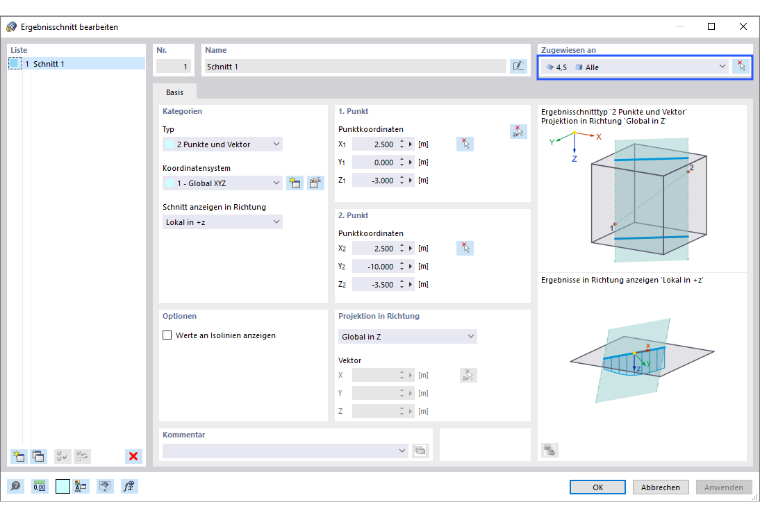Open formula fx icon

pos(129,486)
